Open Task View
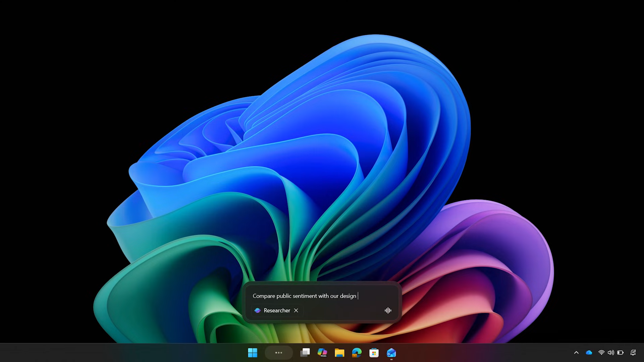Image resolution: width=644 pixels, height=362 pixels. pyautogui.click(x=305, y=353)
